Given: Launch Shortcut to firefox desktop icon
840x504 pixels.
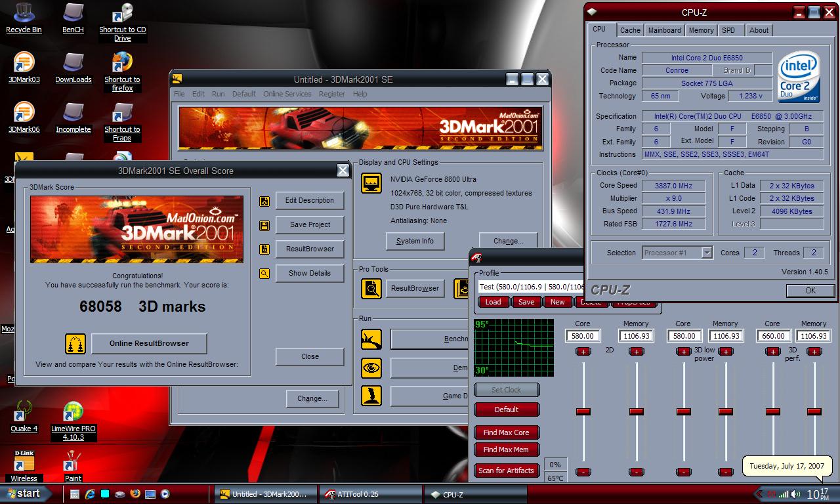Looking at the screenshot, I should pyautogui.click(x=123, y=72).
